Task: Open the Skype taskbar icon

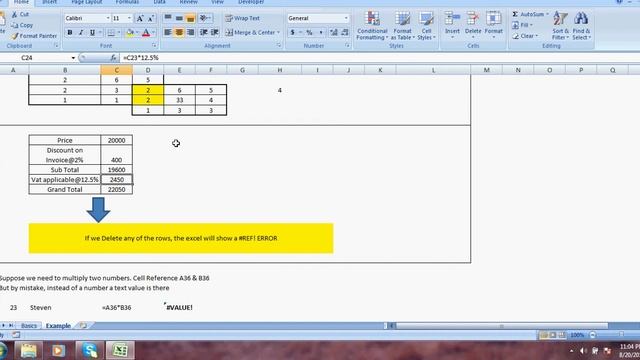Action: (89, 351)
